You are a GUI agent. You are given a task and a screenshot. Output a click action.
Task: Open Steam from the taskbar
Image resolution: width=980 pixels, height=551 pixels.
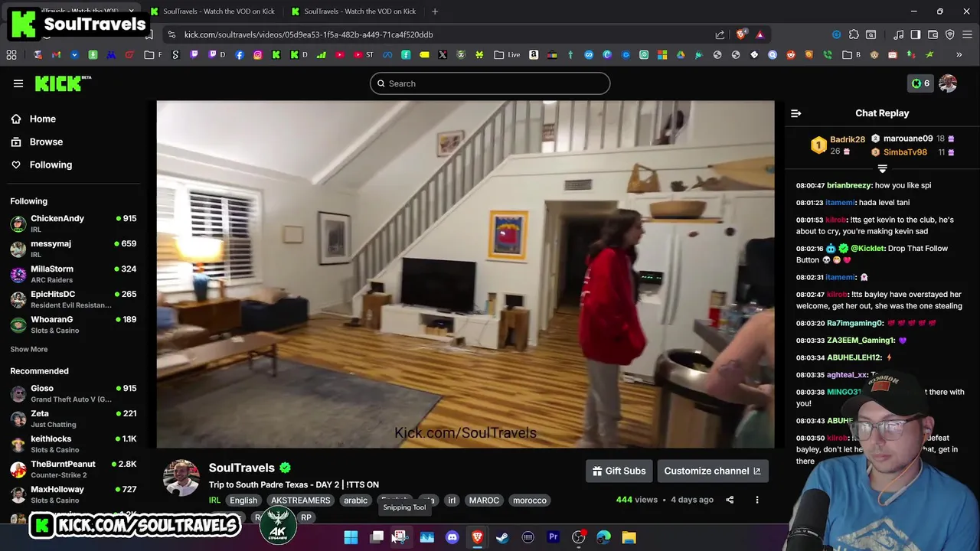tap(502, 537)
